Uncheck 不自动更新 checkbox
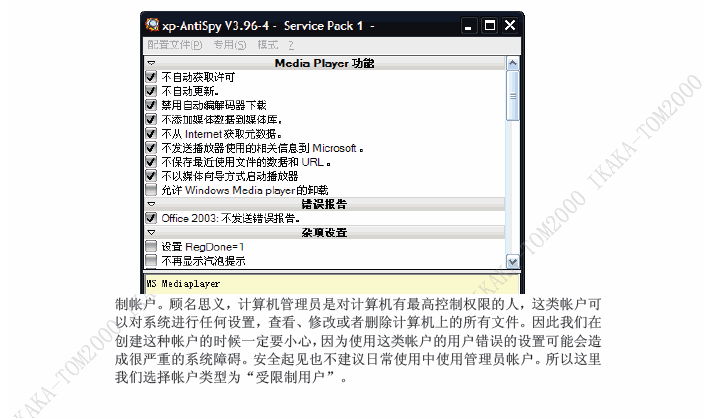 click(151, 91)
